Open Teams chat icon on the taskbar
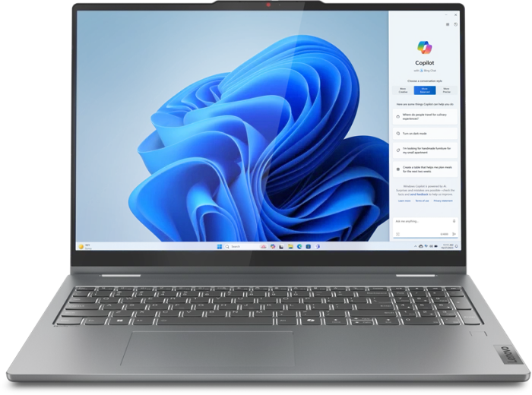The width and height of the screenshot is (532, 395). [317, 246]
